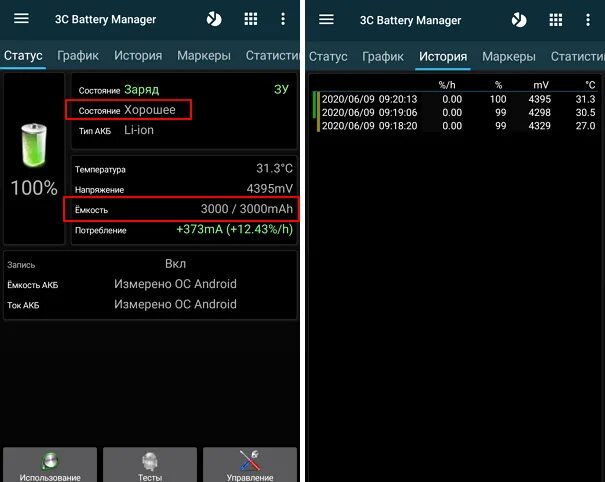Tap 27.0 temperature cell in history
This screenshot has height=482, width=605.
[585, 126]
